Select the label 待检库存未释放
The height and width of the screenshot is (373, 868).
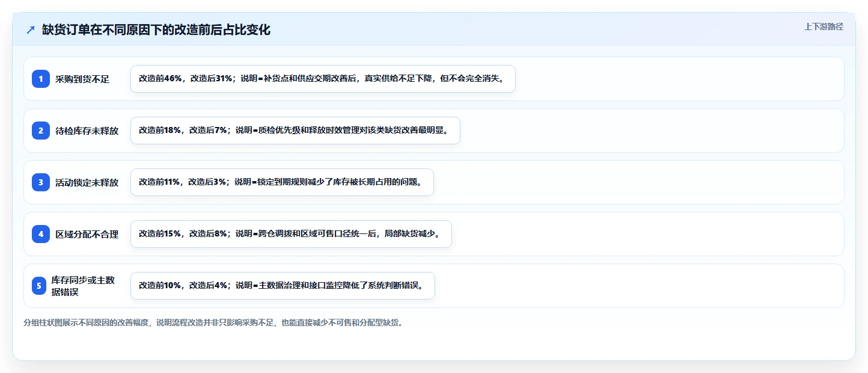(87, 131)
